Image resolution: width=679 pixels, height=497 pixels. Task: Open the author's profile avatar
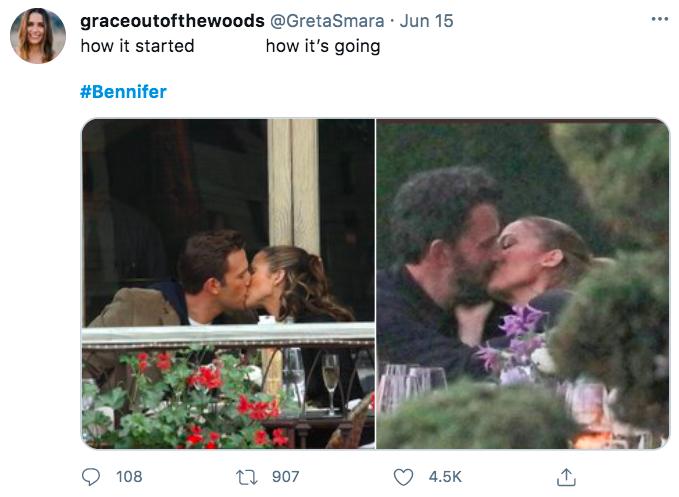point(37,36)
